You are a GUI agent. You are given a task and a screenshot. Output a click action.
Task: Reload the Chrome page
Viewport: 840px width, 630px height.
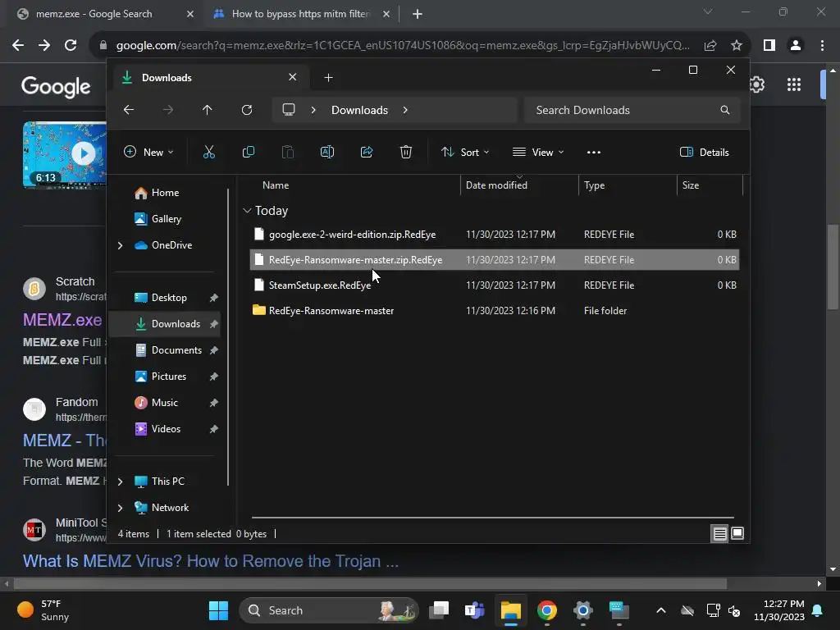(x=71, y=46)
